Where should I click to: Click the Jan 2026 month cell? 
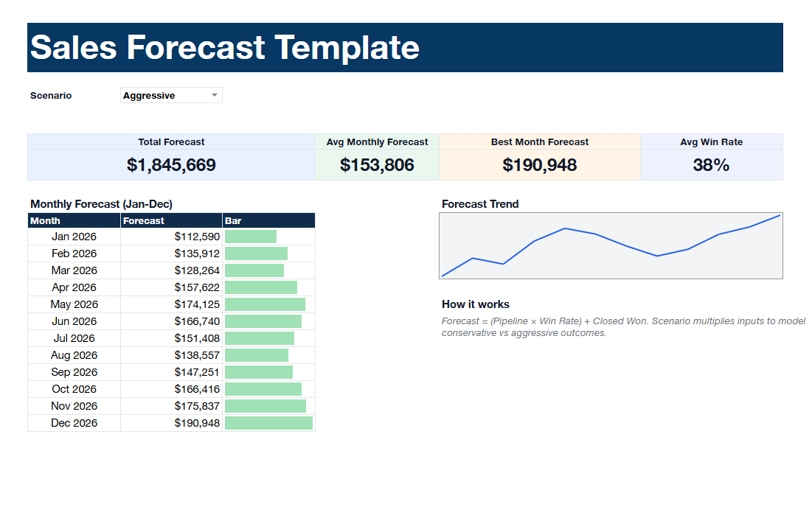click(74, 237)
